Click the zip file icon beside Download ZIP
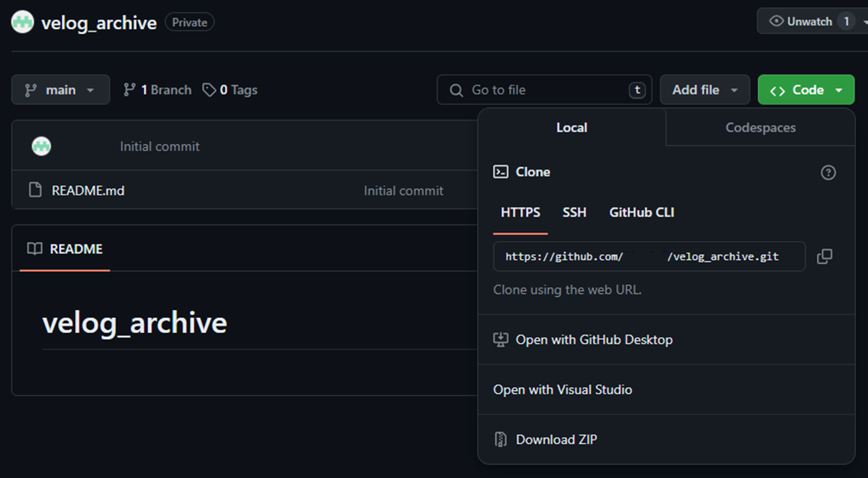The image size is (868, 478). pos(500,439)
